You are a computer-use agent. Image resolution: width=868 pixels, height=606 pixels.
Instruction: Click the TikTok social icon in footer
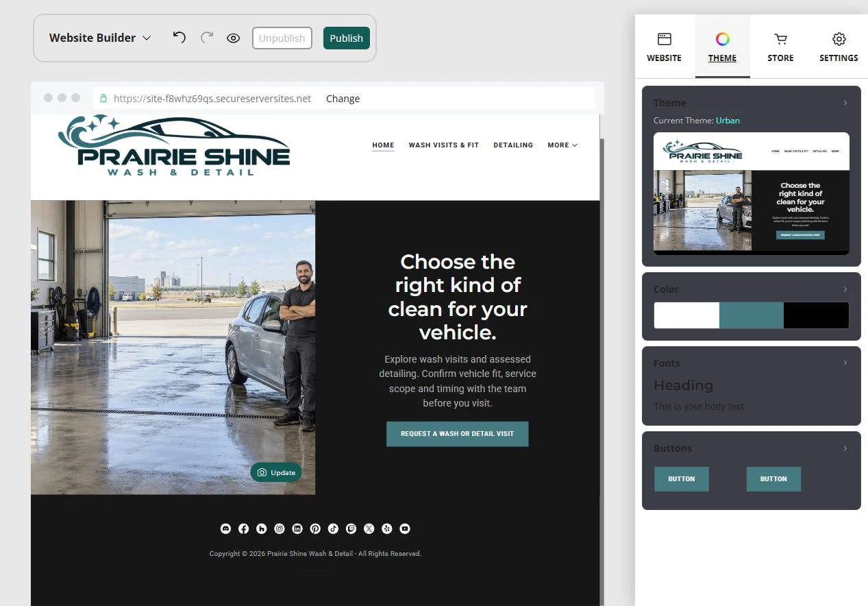[333, 529]
